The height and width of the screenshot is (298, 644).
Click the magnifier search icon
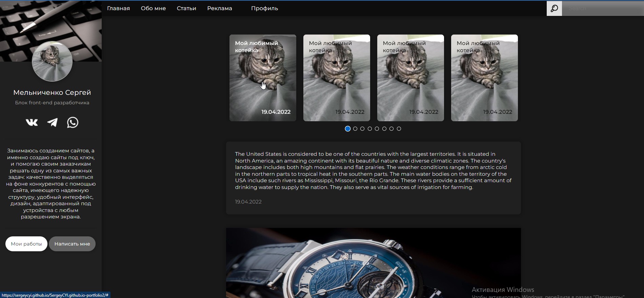tap(554, 8)
